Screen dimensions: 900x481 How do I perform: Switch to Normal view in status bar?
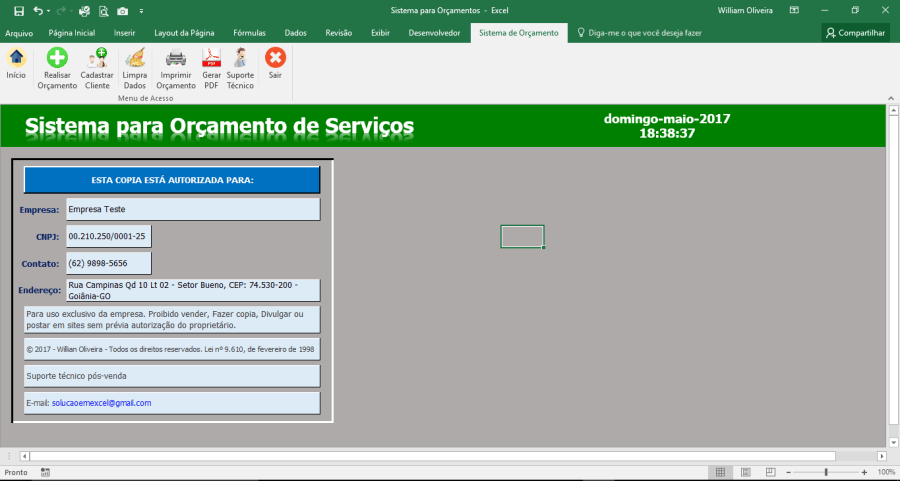point(720,472)
